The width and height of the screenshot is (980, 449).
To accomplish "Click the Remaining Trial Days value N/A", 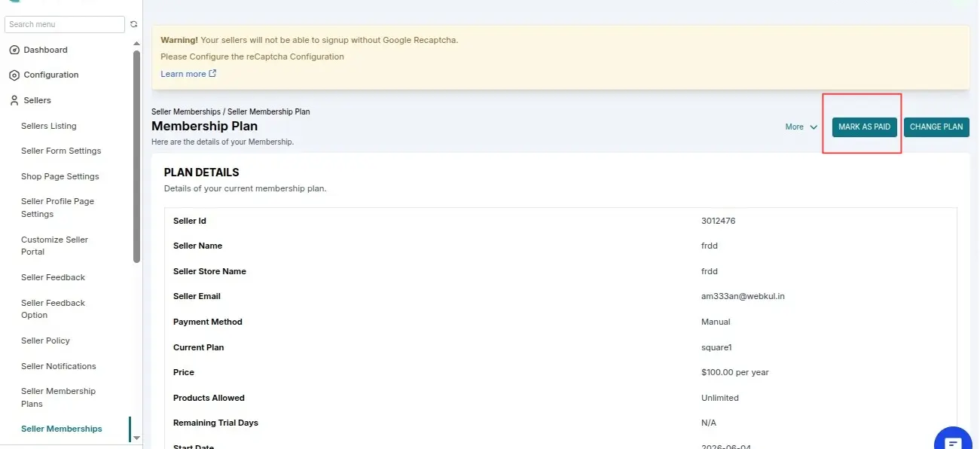I will (x=709, y=423).
